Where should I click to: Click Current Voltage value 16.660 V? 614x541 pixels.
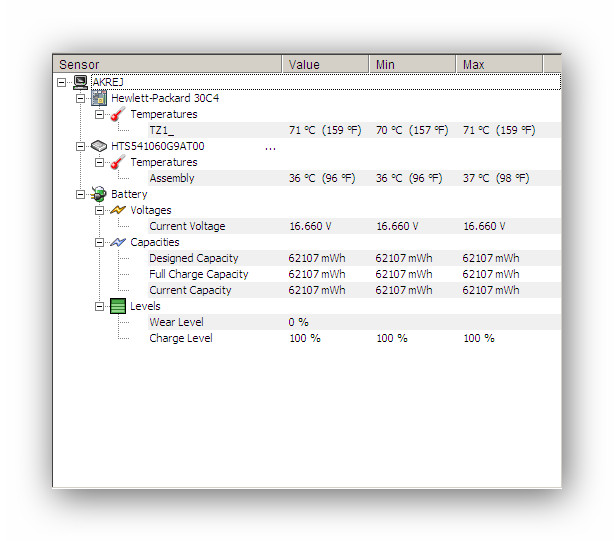click(310, 226)
